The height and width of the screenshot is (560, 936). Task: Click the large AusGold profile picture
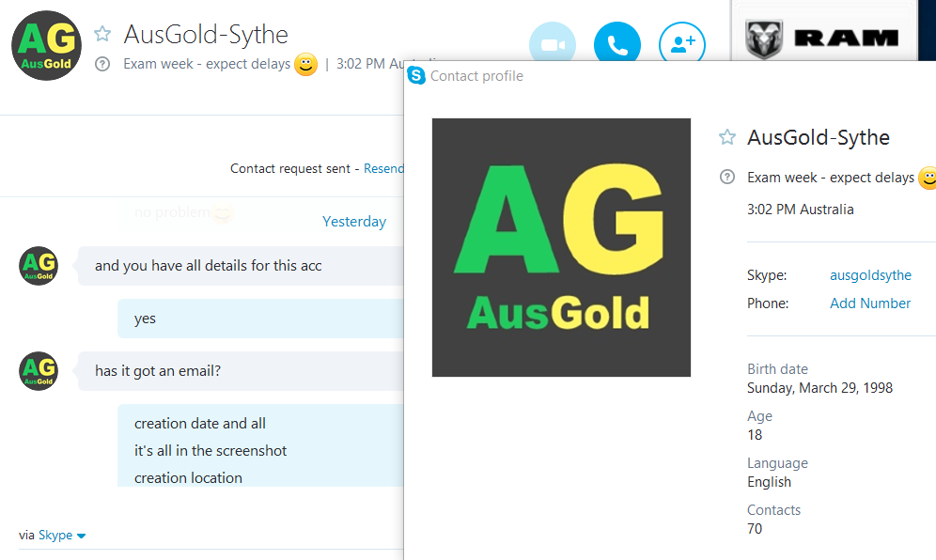(561, 247)
